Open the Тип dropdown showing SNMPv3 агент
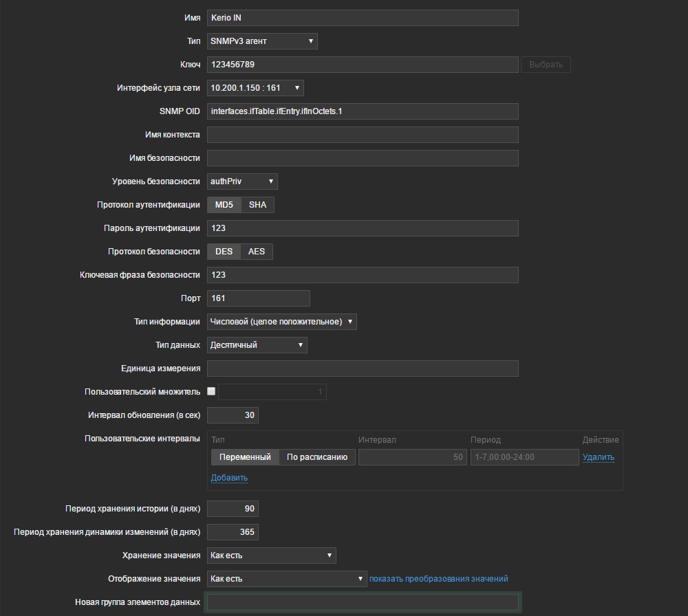This screenshot has height=616, width=688. 262,41
